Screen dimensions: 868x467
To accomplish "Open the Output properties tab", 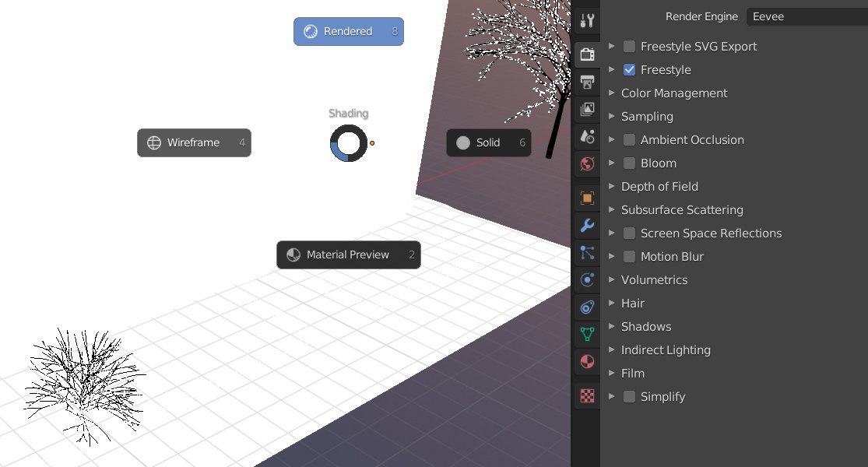I will (587, 82).
